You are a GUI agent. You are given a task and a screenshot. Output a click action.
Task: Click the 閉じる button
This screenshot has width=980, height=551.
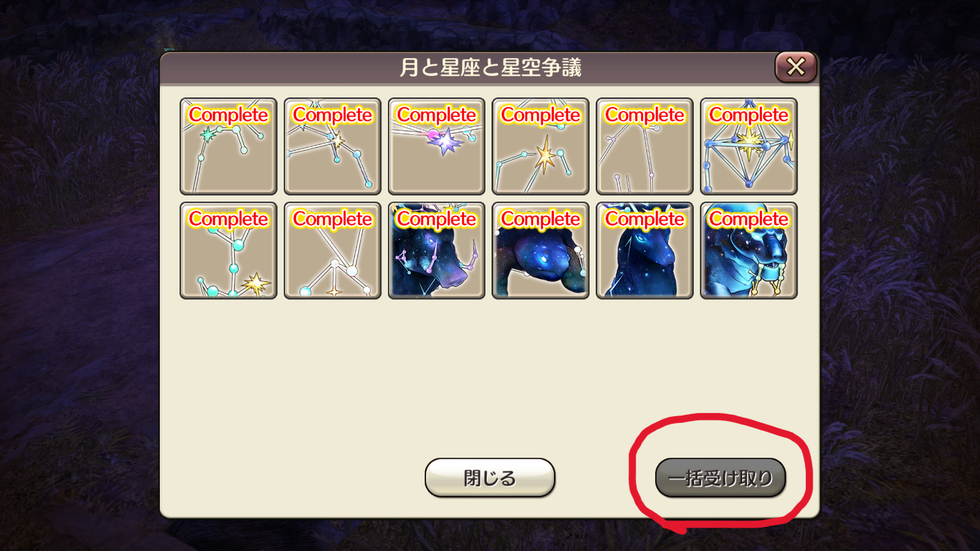pos(490,478)
